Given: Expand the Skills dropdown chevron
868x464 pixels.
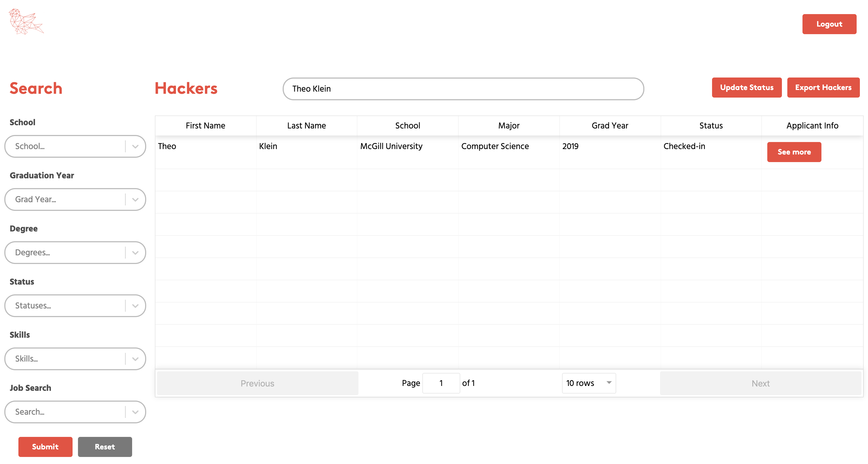Looking at the screenshot, I should (x=135, y=359).
